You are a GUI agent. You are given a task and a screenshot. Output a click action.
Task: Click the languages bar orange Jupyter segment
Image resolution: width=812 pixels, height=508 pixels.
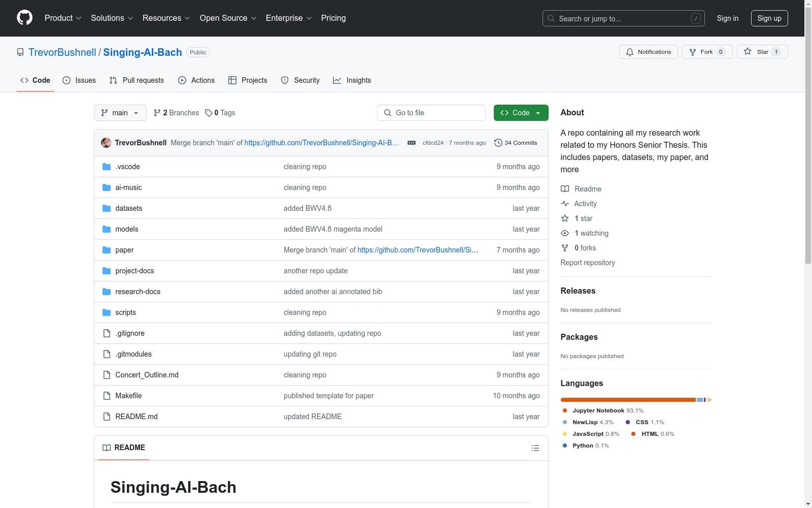628,400
